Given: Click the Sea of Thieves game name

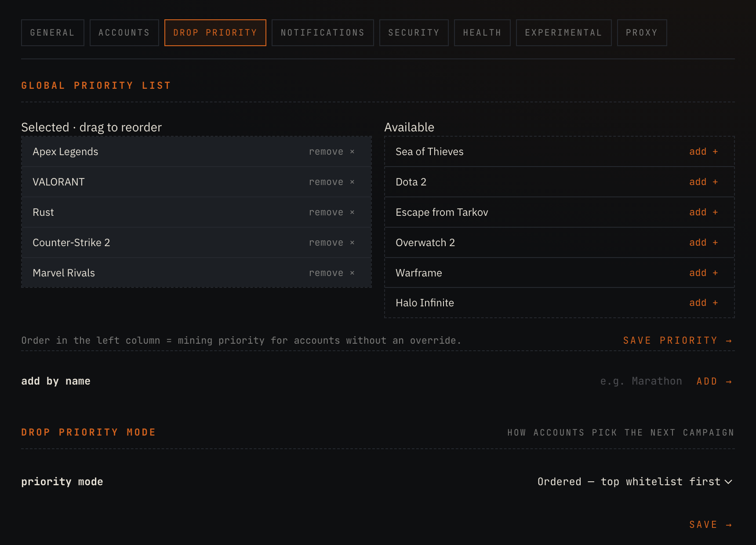Looking at the screenshot, I should 429,152.
